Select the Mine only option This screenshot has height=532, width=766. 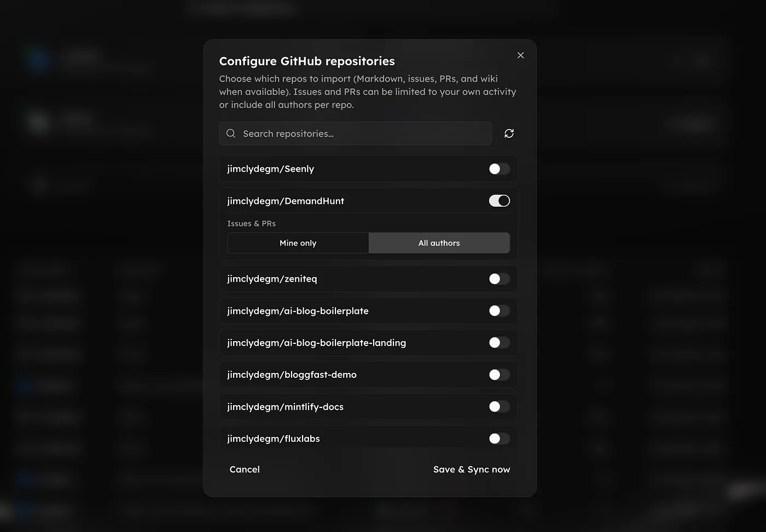click(298, 243)
